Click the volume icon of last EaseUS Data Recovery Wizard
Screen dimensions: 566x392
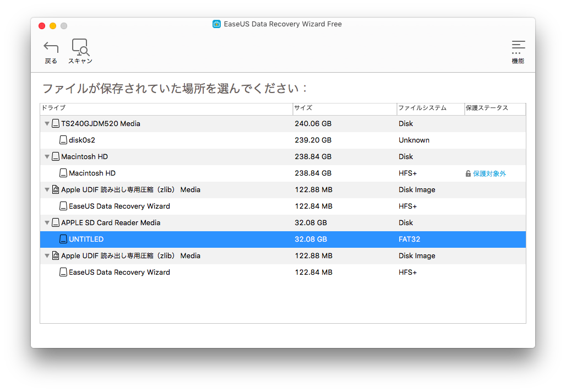coord(63,272)
